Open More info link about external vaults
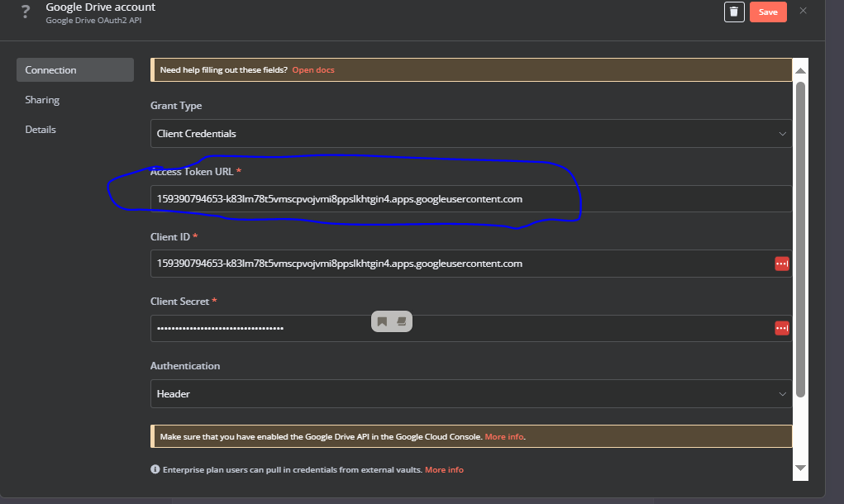 [x=444, y=469]
